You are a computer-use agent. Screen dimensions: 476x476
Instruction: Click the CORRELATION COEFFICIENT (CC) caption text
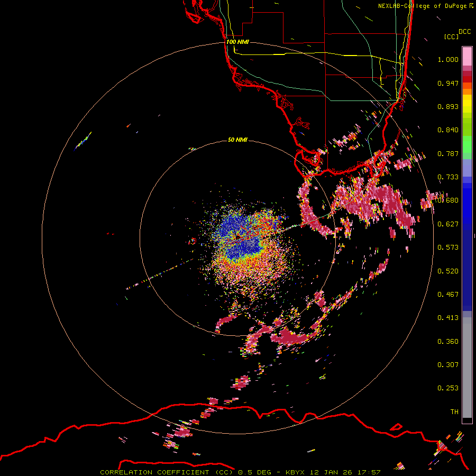(x=167, y=472)
